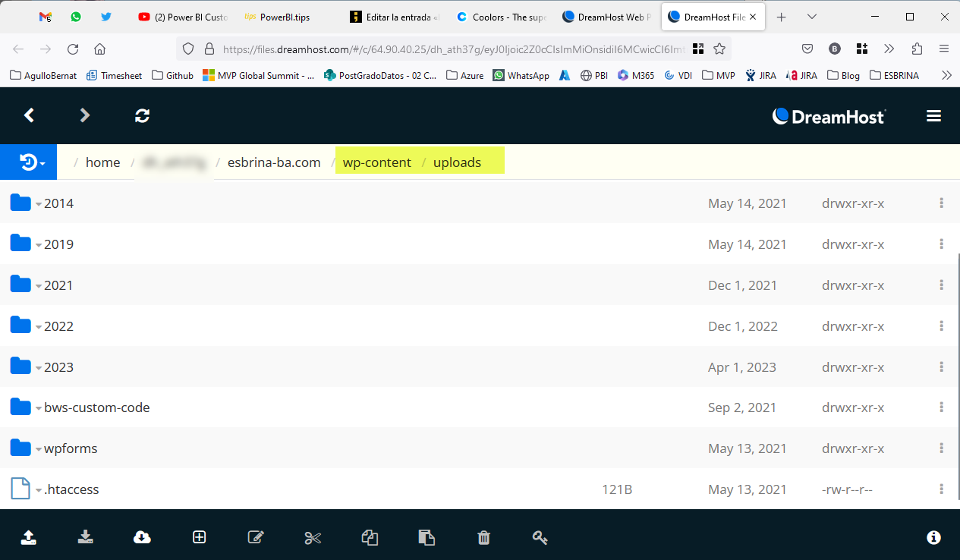Image resolution: width=960 pixels, height=560 pixels.
Task: Click the rename/edit pencil icon
Action: click(256, 537)
